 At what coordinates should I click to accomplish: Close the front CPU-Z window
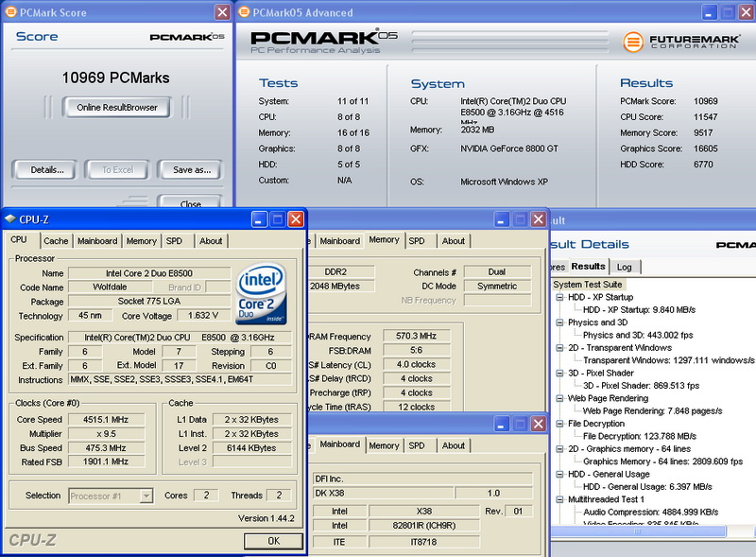coord(296,219)
